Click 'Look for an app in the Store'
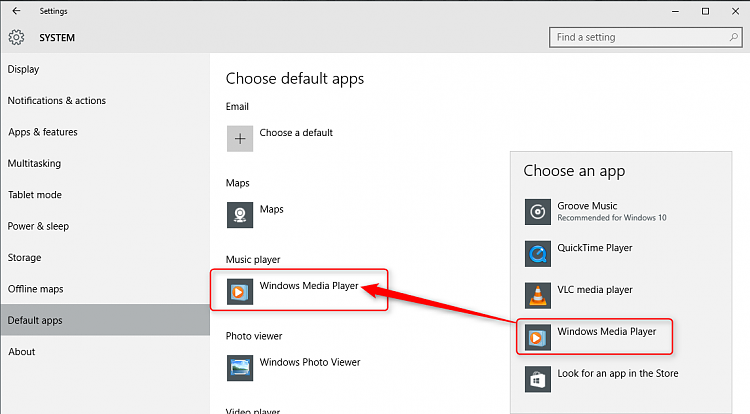 (618, 373)
